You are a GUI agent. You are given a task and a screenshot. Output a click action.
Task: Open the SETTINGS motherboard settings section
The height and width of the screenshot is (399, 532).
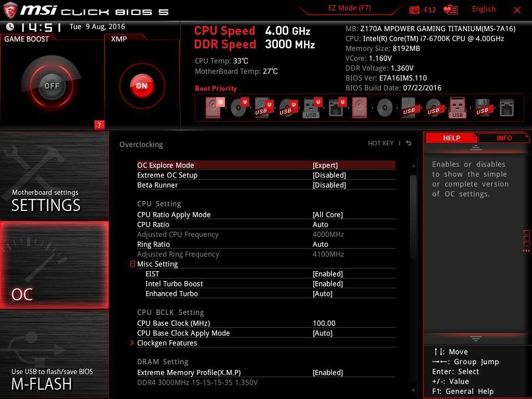point(54,176)
